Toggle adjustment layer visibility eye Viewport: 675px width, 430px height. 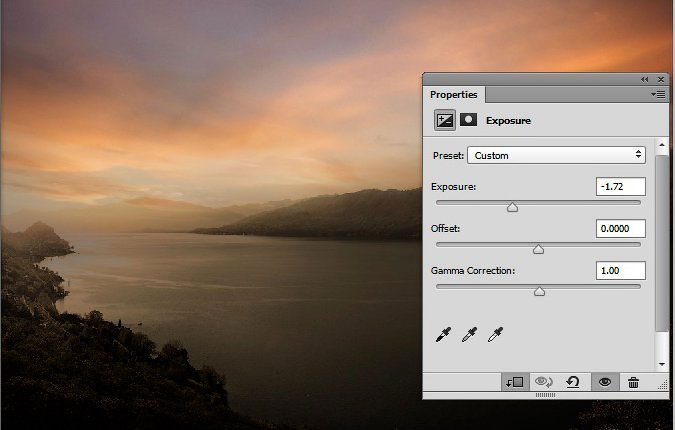(x=605, y=382)
